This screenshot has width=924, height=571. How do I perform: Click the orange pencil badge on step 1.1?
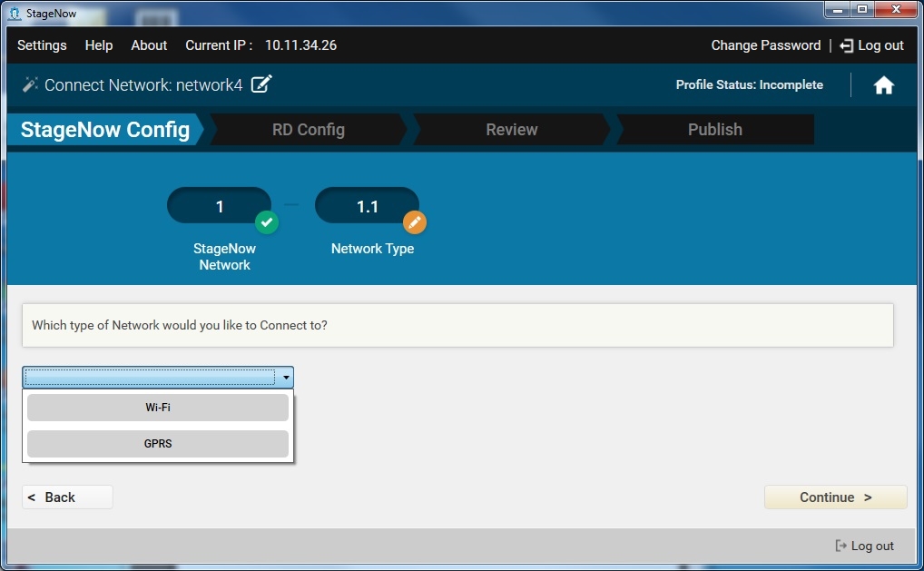[414, 222]
